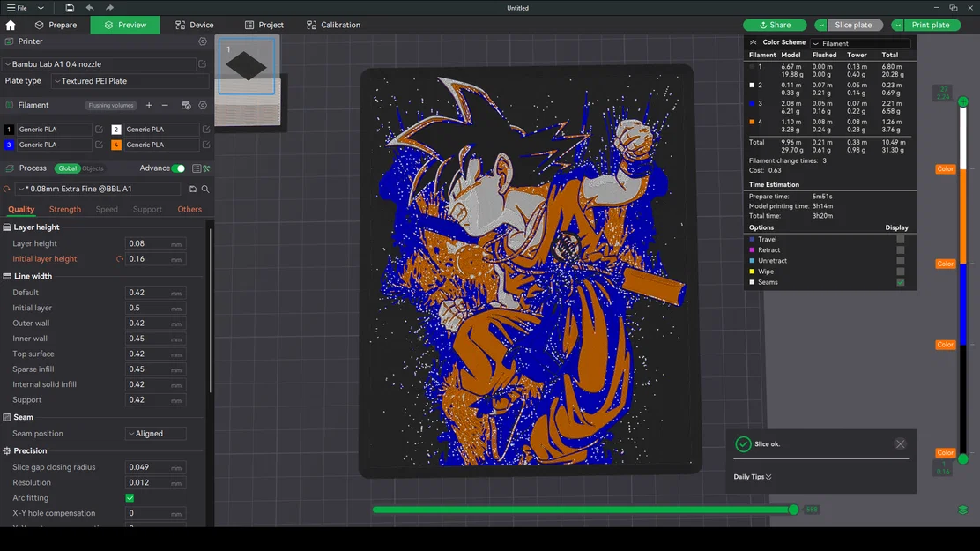This screenshot has height=551, width=980.
Task: Open the printer preset dropdown
Action: click(100, 63)
